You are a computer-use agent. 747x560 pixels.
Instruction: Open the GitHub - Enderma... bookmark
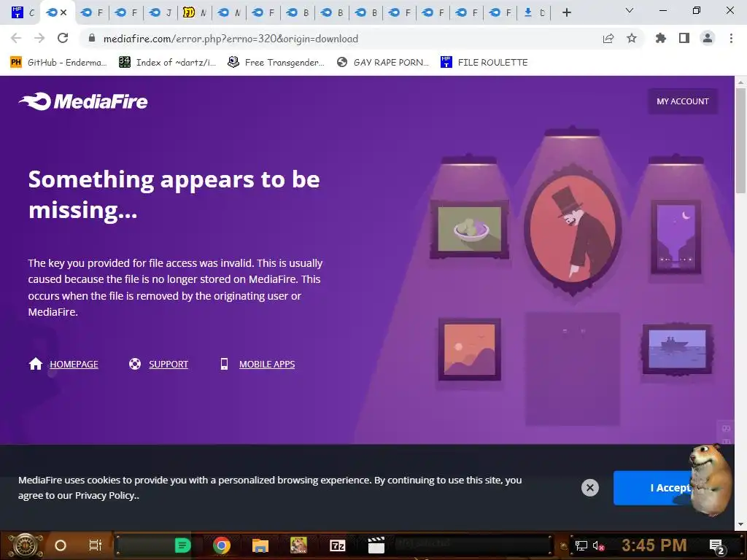(58, 63)
